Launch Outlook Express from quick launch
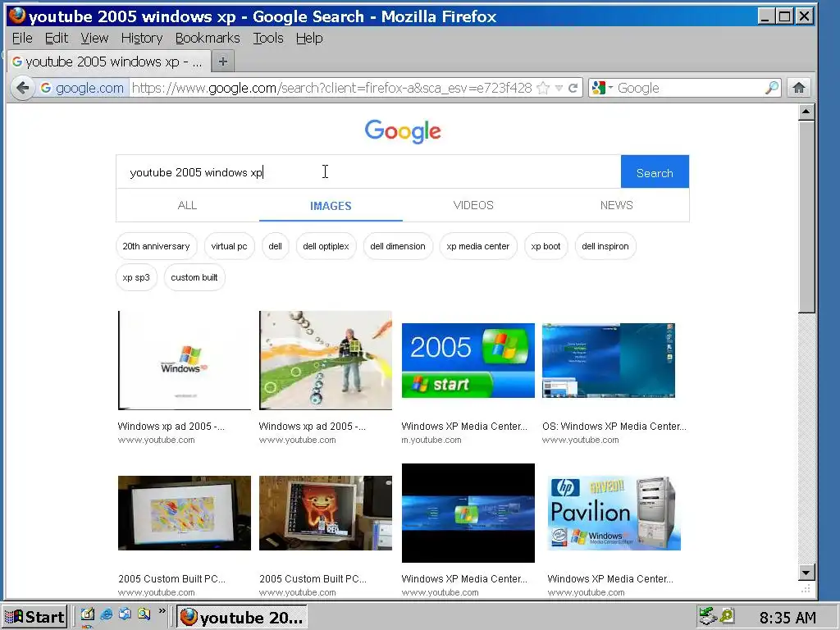 point(126,614)
